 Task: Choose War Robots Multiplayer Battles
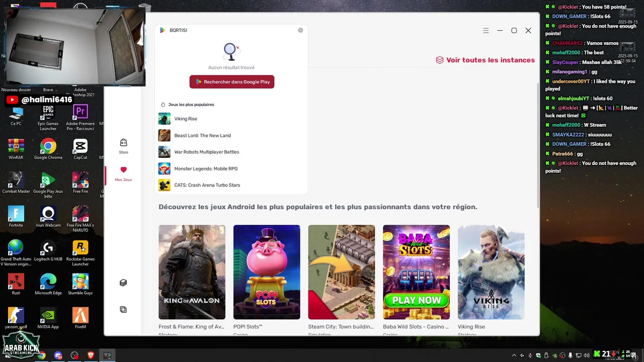click(x=231, y=152)
